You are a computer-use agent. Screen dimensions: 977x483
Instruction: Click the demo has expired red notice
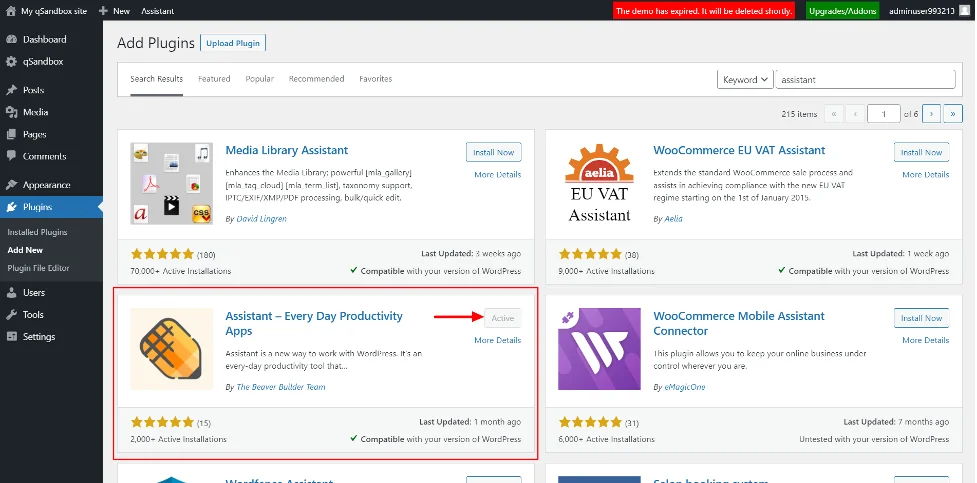[704, 11]
